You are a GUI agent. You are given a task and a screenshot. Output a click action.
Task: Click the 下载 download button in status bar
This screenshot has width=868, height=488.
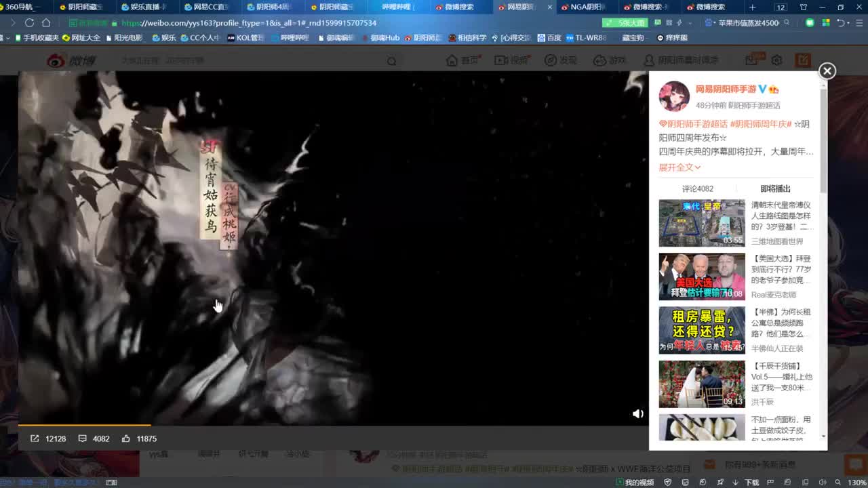[x=747, y=482]
